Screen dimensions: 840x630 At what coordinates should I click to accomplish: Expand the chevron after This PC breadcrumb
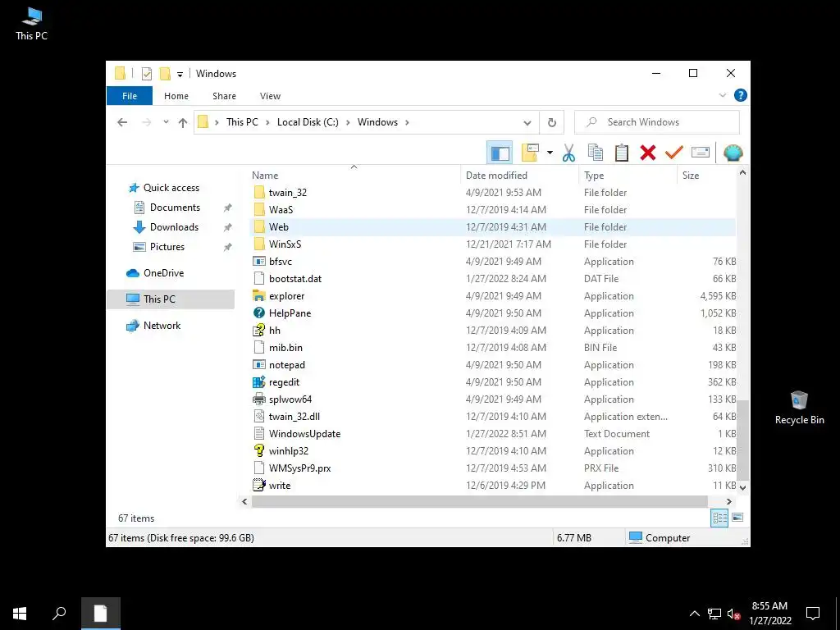tap(267, 123)
